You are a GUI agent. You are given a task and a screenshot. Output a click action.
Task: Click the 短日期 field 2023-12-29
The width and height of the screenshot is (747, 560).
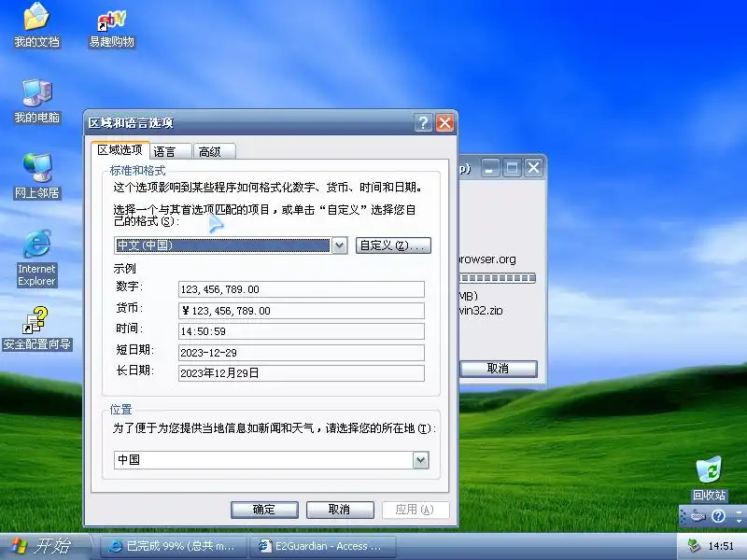(x=301, y=353)
